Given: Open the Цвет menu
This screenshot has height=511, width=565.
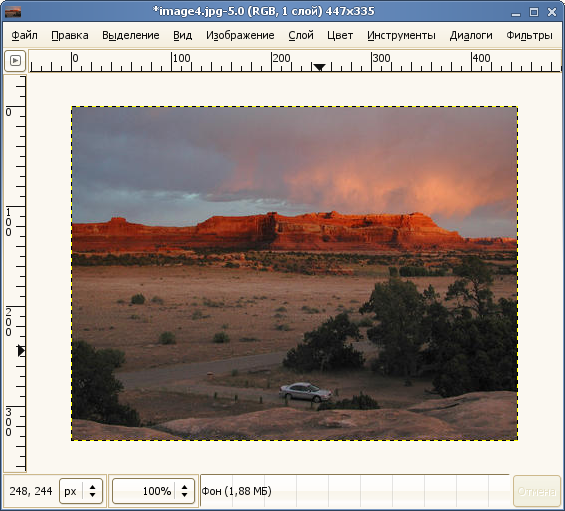Looking at the screenshot, I should pyautogui.click(x=340, y=35).
